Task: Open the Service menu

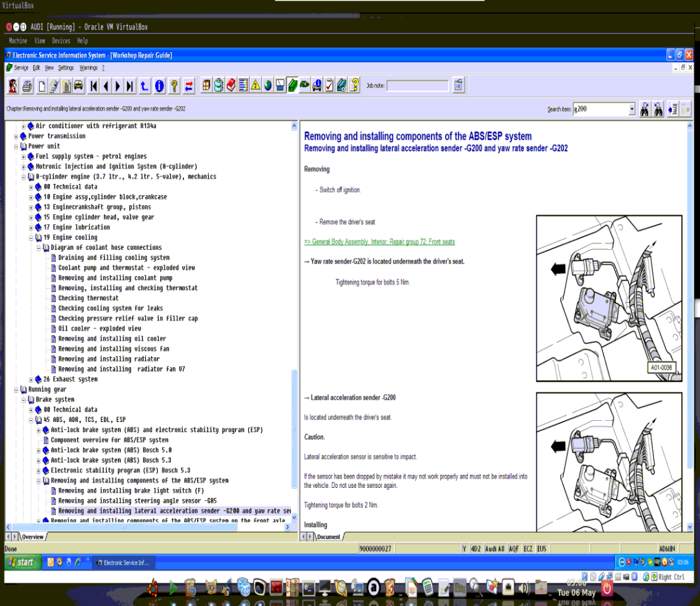Action: (21, 68)
